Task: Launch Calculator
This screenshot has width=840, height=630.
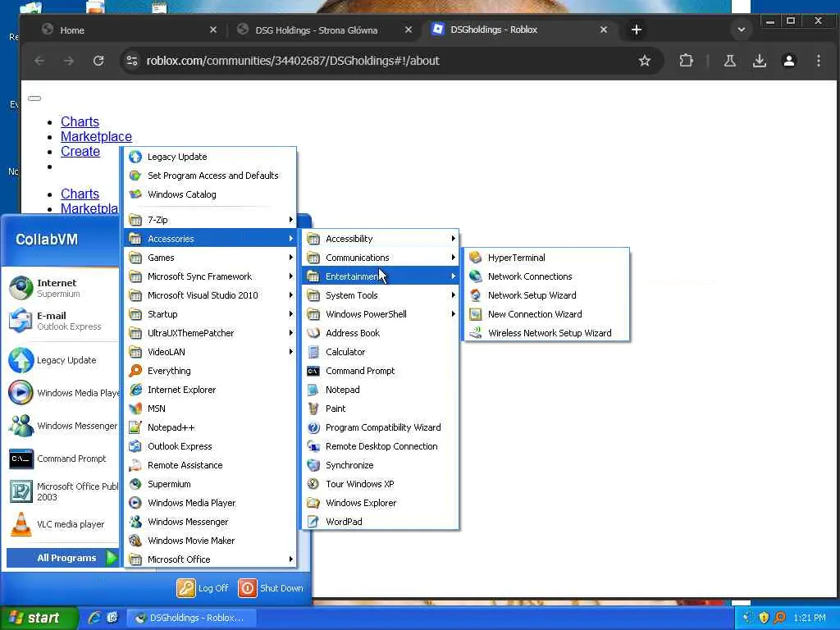Action: click(x=381, y=352)
